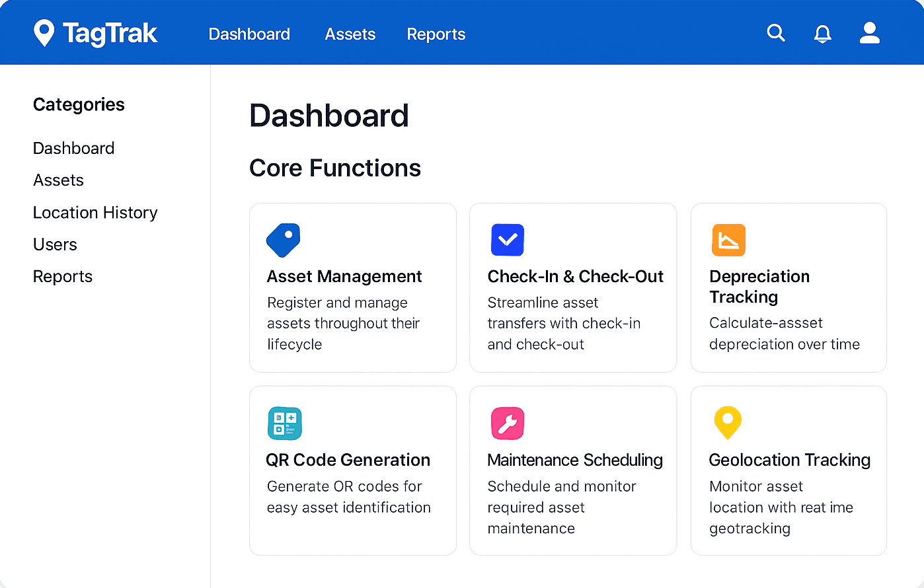The width and height of the screenshot is (924, 588).
Task: Open search with the magnifier icon
Action: click(776, 33)
